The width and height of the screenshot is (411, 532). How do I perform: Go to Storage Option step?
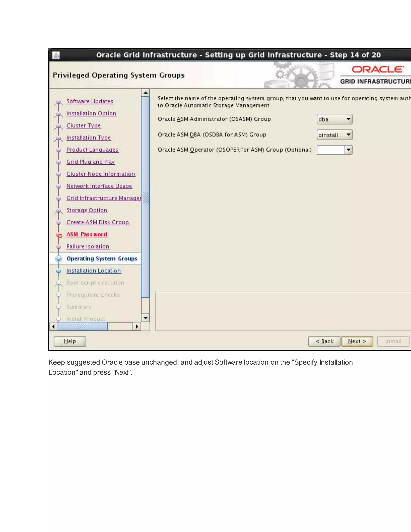point(87,210)
